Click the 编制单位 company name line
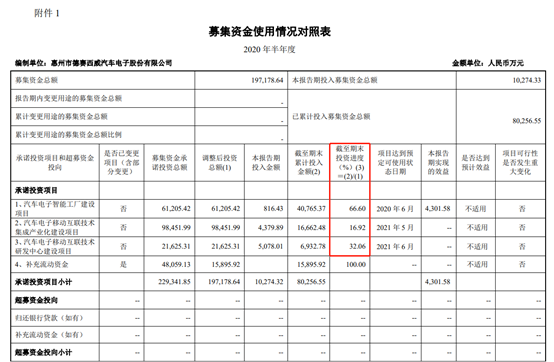554x362 pixels. point(93,63)
